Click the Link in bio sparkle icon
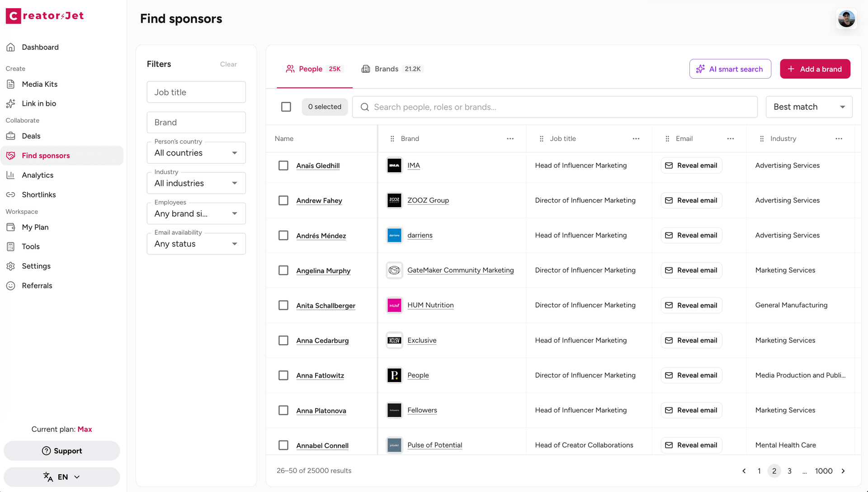868x492 pixels. click(11, 104)
